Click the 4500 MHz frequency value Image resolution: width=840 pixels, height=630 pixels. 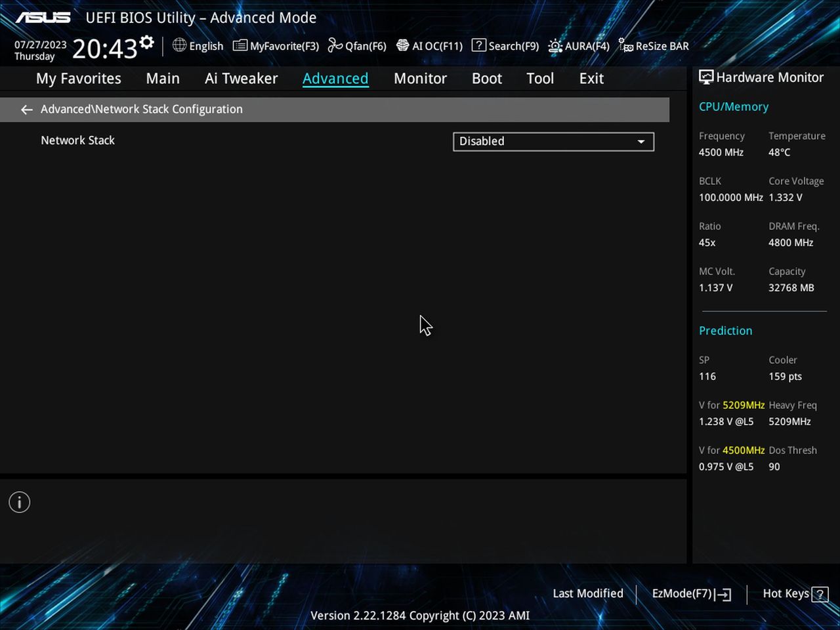(x=721, y=152)
